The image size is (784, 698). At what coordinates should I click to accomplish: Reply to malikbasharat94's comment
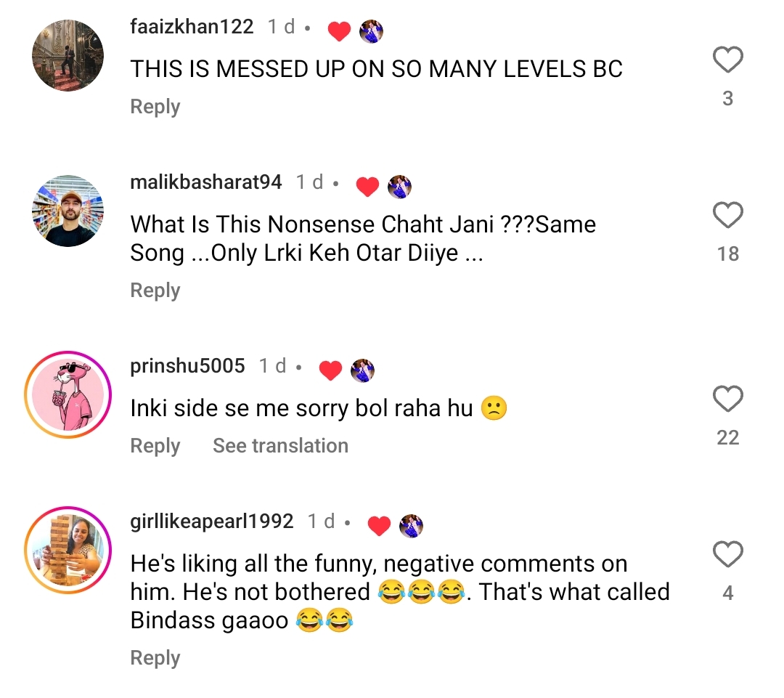155,291
